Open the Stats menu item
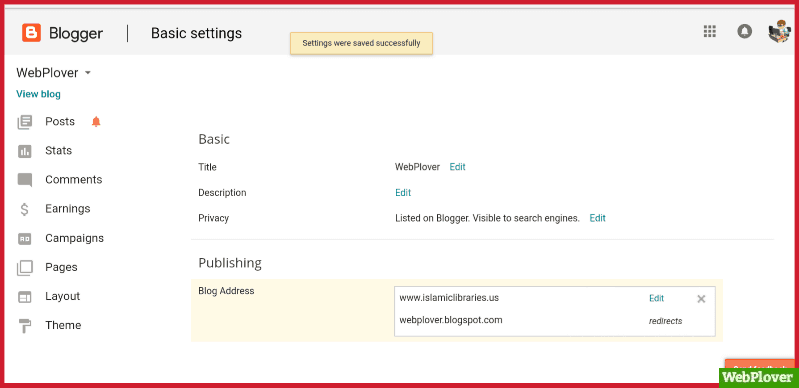The width and height of the screenshot is (799, 388). pyautogui.click(x=59, y=150)
